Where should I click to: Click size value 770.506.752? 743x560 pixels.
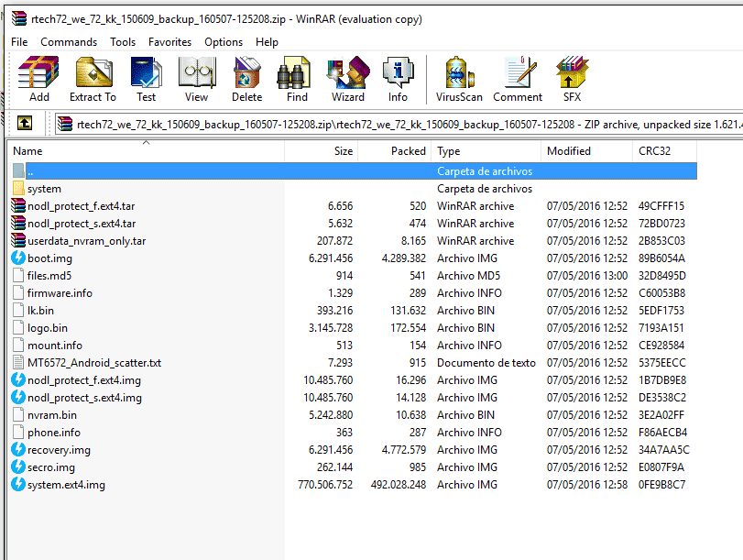[x=325, y=485]
